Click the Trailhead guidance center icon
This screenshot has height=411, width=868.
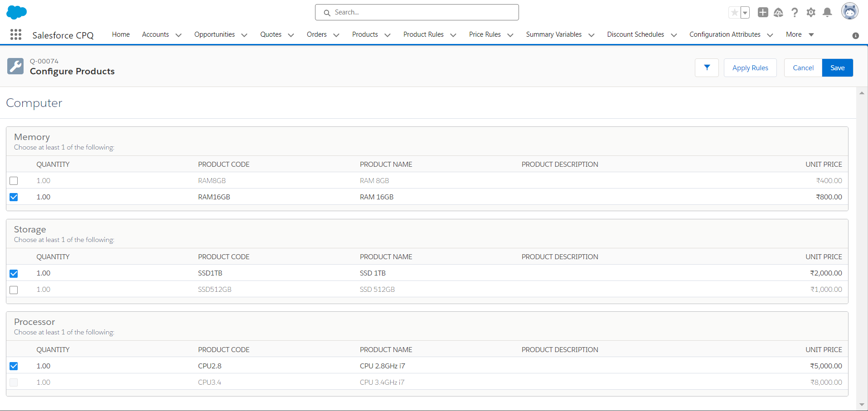(x=778, y=12)
